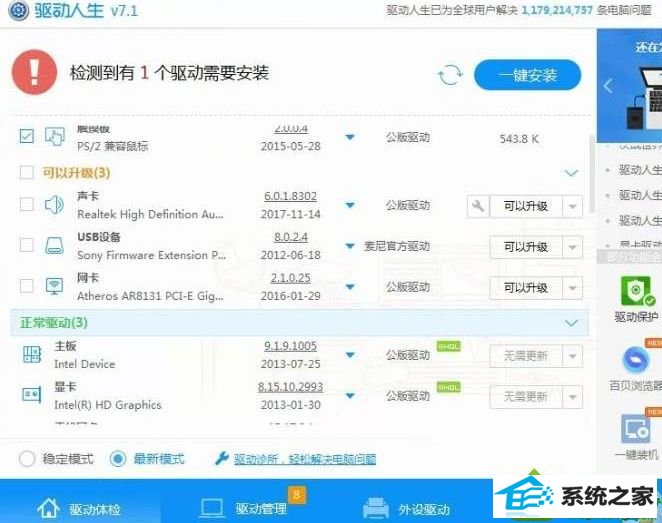Switch to 驱动体检 tab
Screen dimensions: 662x523
79,508
